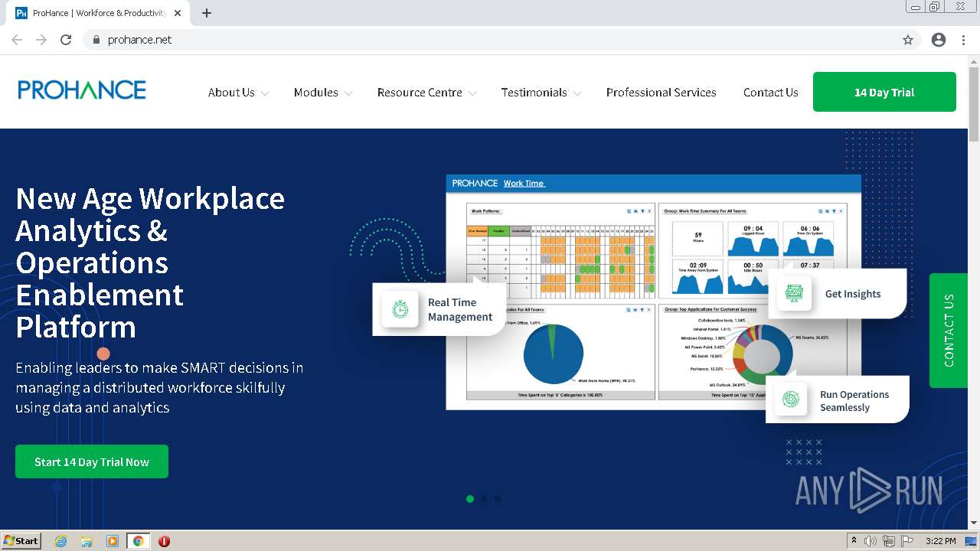
Task: Open volume control in system tray
Action: [871, 541]
